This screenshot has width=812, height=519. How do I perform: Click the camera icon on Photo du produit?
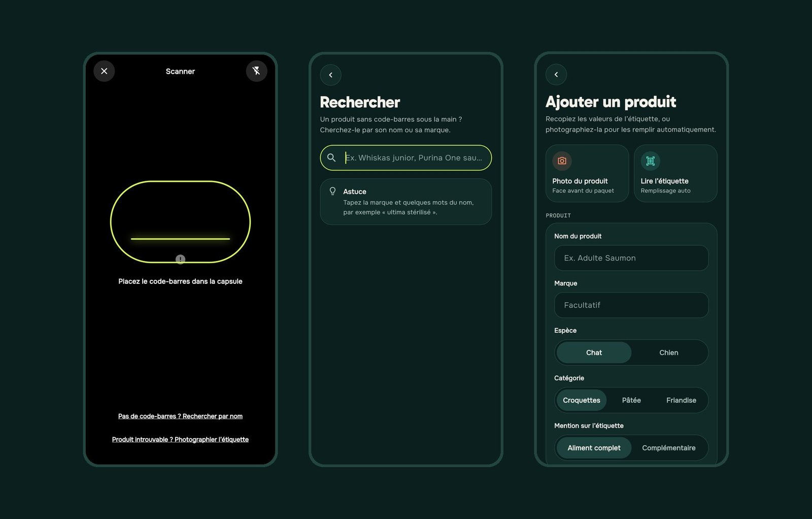click(x=562, y=161)
